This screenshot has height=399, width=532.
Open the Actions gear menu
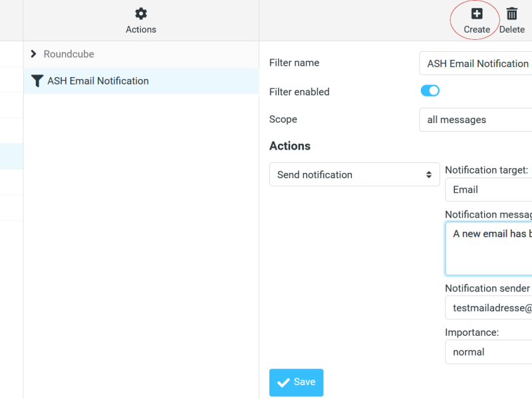pyautogui.click(x=141, y=21)
